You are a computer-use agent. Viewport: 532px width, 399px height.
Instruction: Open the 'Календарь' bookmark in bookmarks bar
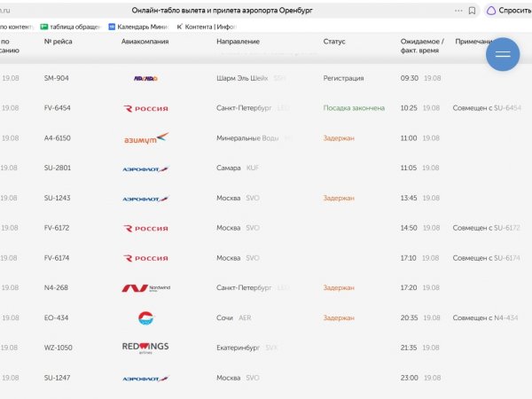tap(138, 27)
